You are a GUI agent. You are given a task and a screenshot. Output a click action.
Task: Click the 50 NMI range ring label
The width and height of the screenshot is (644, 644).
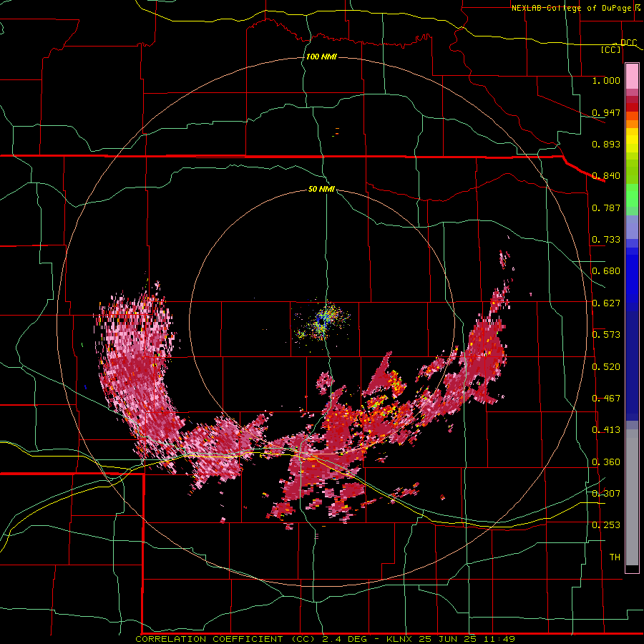321,190
